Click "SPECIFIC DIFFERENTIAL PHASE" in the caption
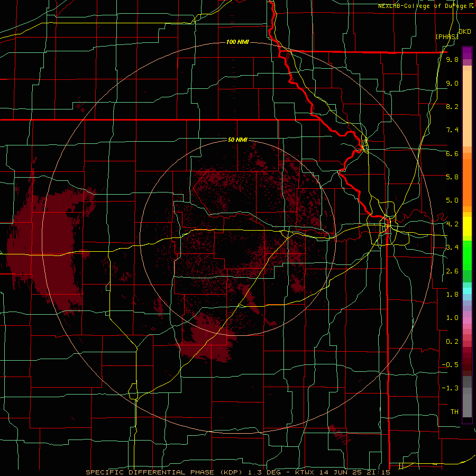 [x=149, y=472]
